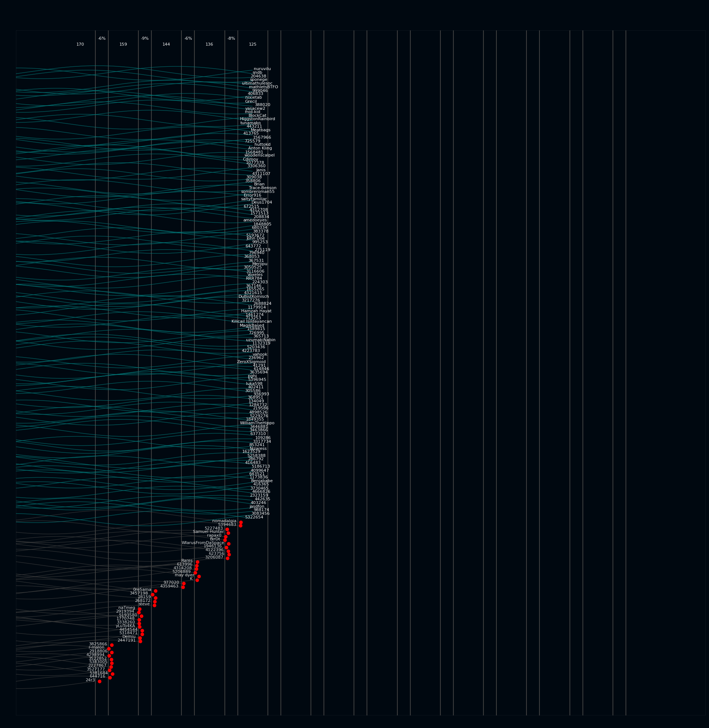
Task: Select the 159 count header
Action: point(123,44)
